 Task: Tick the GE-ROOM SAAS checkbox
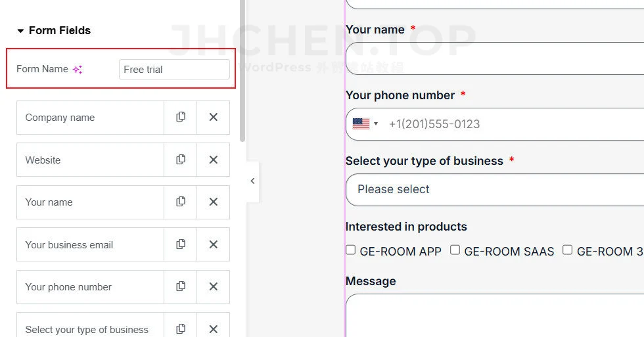[x=455, y=250]
